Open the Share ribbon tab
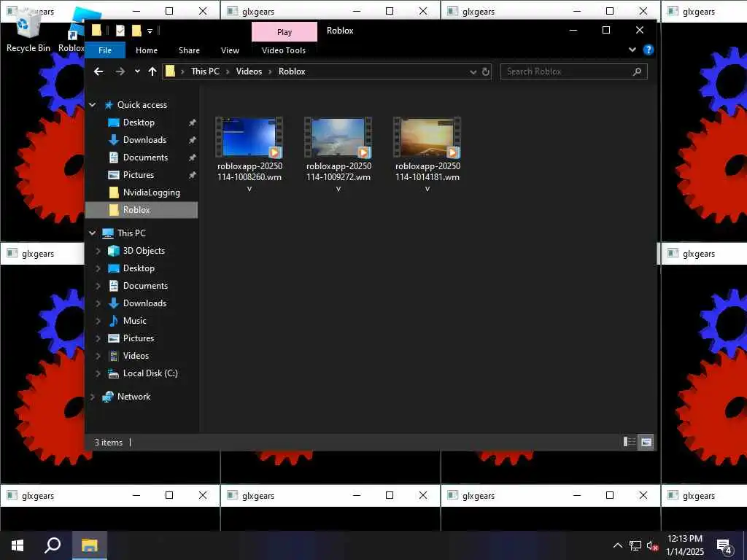Screen dimensions: 747x560 (x=189, y=50)
